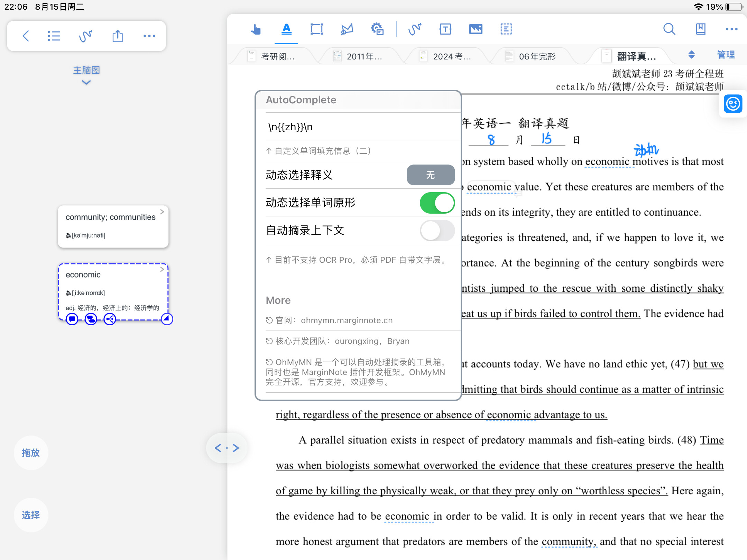The width and height of the screenshot is (747, 560).
Task: Edit the \n{{zh}}\n input field
Action: pos(363,127)
